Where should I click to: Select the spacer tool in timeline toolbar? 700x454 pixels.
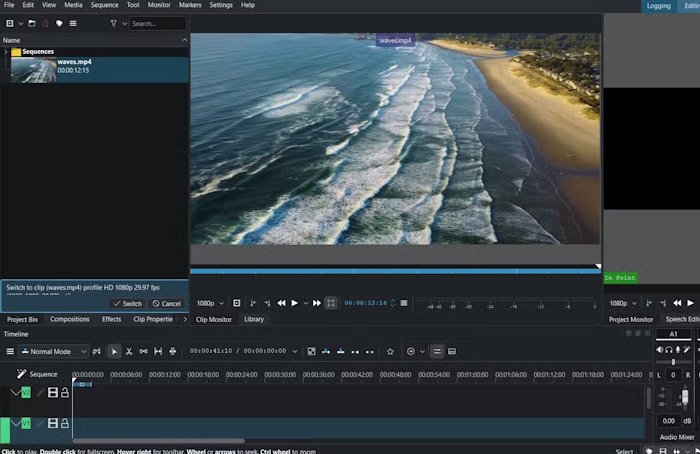click(143, 352)
